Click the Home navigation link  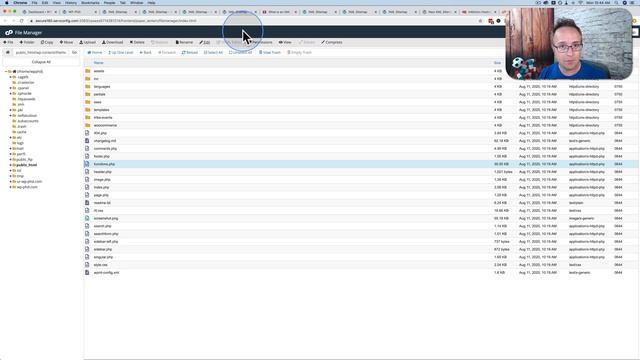(x=95, y=53)
